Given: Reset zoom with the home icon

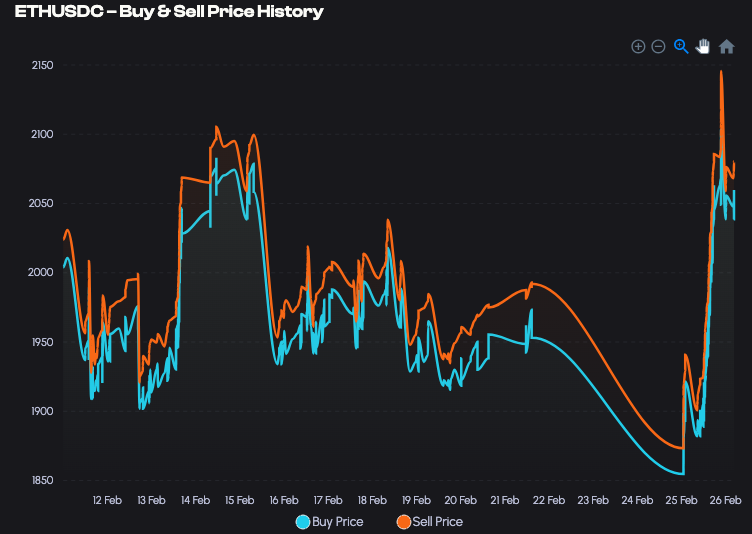Looking at the screenshot, I should point(727,46).
